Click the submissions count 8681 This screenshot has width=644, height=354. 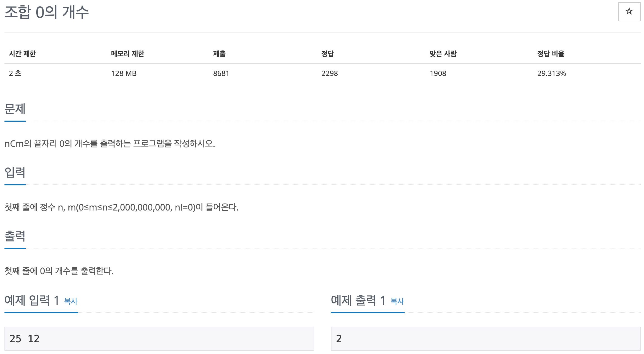[221, 73]
